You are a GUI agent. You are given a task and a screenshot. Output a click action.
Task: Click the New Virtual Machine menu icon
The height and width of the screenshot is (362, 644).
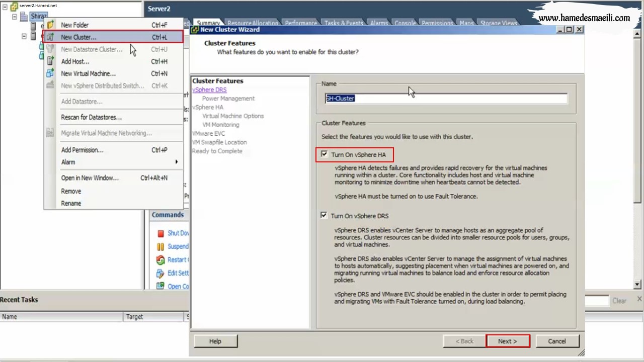point(50,73)
